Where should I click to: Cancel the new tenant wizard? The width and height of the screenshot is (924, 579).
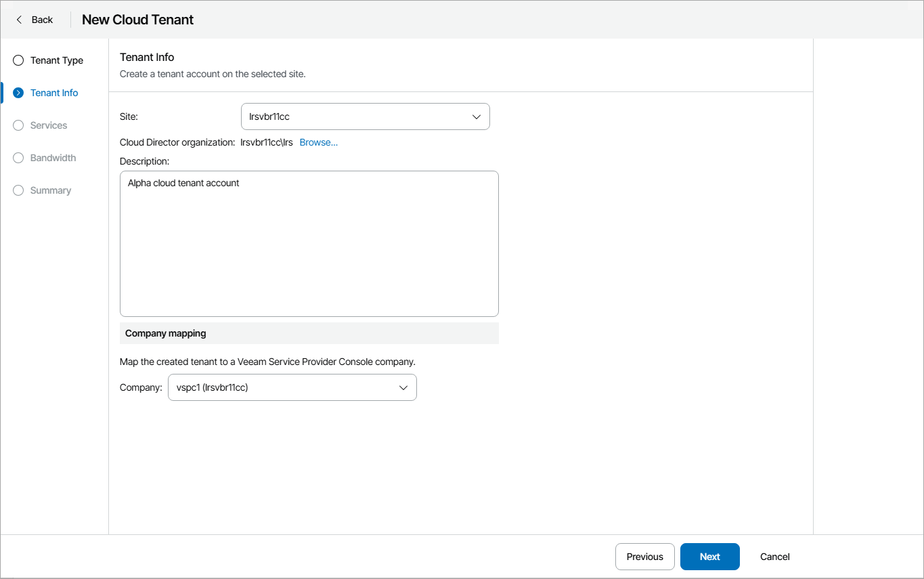775,557
